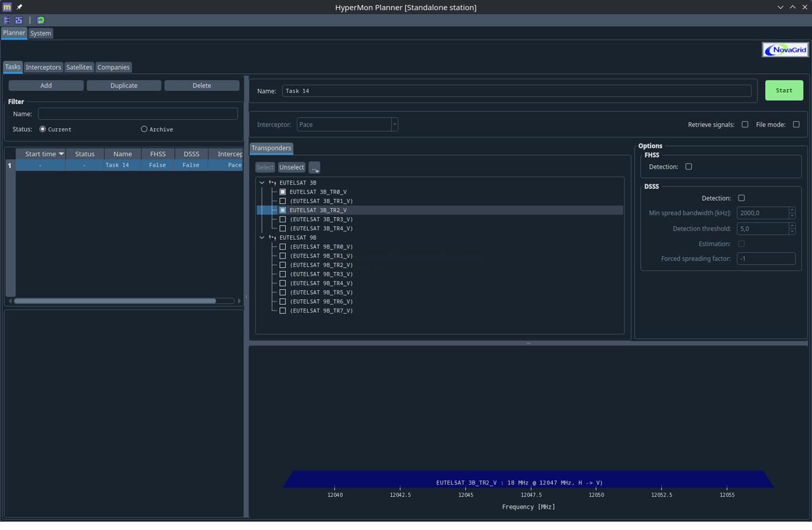Toggle the Retrieve signals checkbox

(x=745, y=124)
